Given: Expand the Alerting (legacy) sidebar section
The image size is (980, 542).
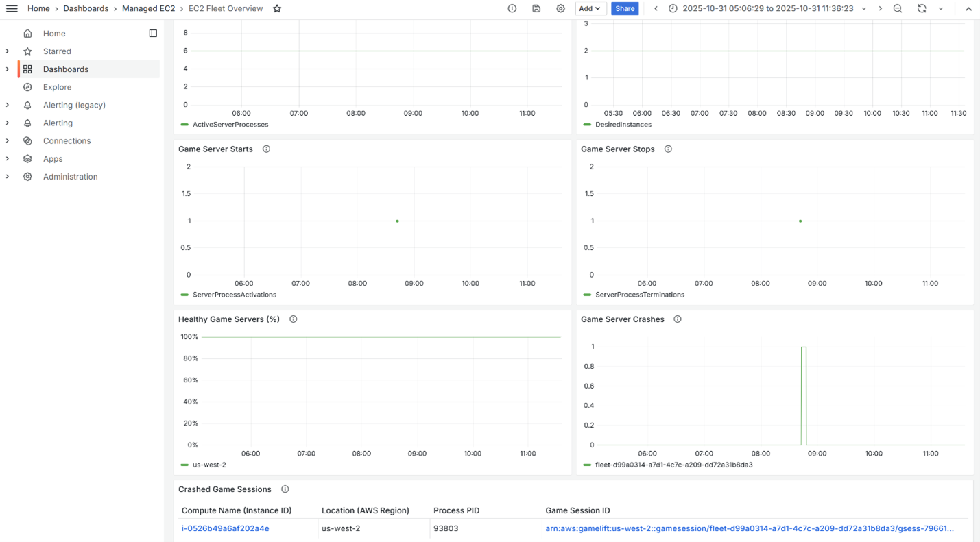Looking at the screenshot, I should click(8, 105).
